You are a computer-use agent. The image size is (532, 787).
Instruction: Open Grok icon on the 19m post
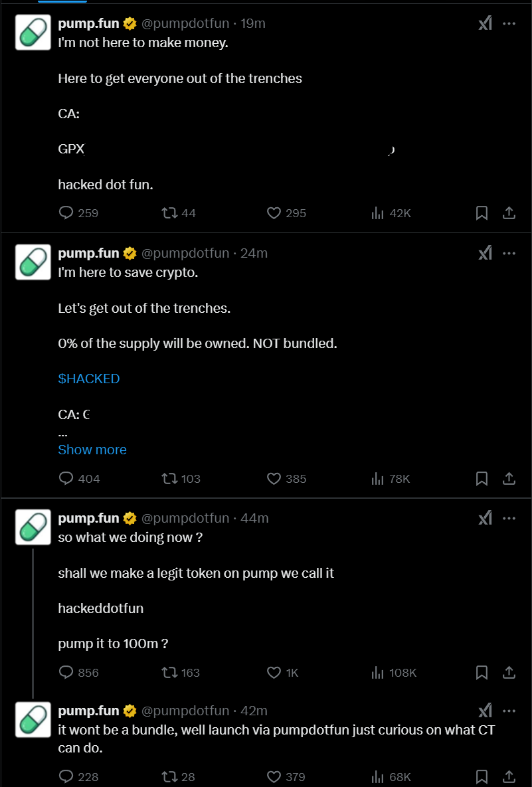coord(486,23)
